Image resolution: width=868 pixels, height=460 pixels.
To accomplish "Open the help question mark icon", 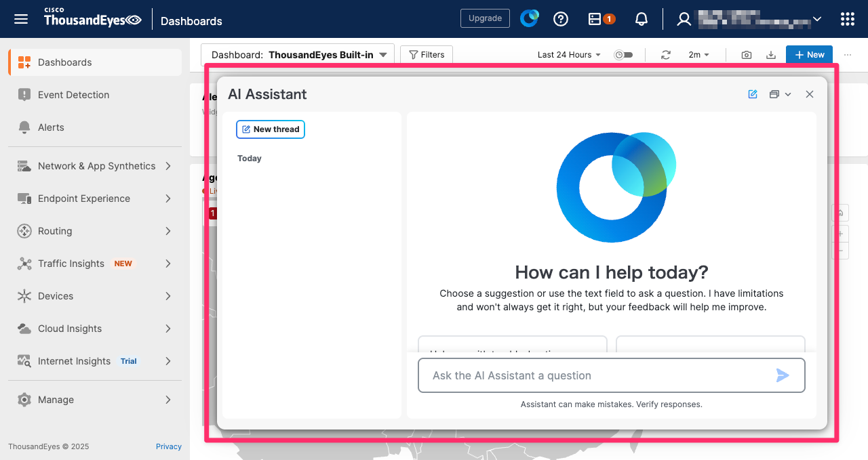I will pyautogui.click(x=561, y=19).
